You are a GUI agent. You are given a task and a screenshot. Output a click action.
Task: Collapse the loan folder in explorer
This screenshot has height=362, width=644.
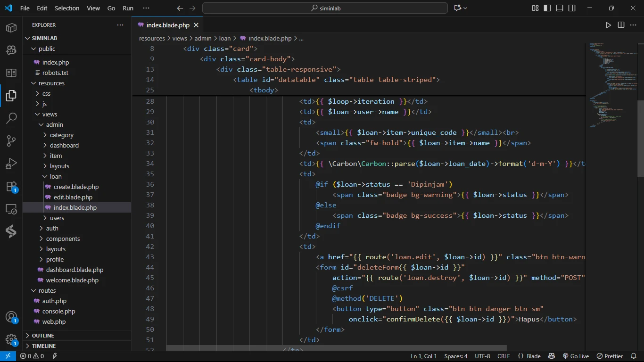(x=56, y=176)
